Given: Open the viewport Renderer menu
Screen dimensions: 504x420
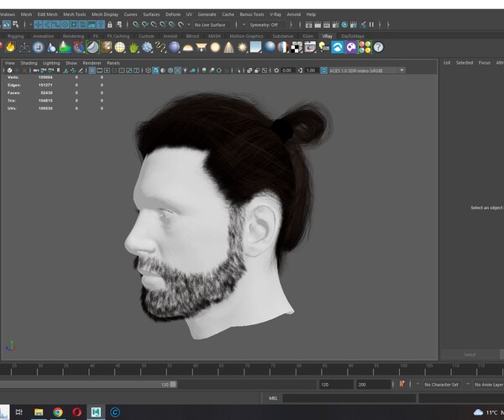Looking at the screenshot, I should pyautogui.click(x=92, y=63).
